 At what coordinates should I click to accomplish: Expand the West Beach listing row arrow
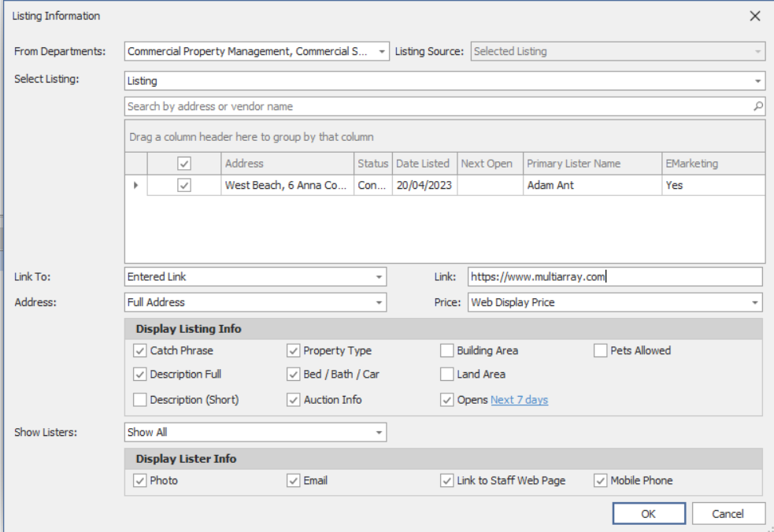(x=135, y=185)
